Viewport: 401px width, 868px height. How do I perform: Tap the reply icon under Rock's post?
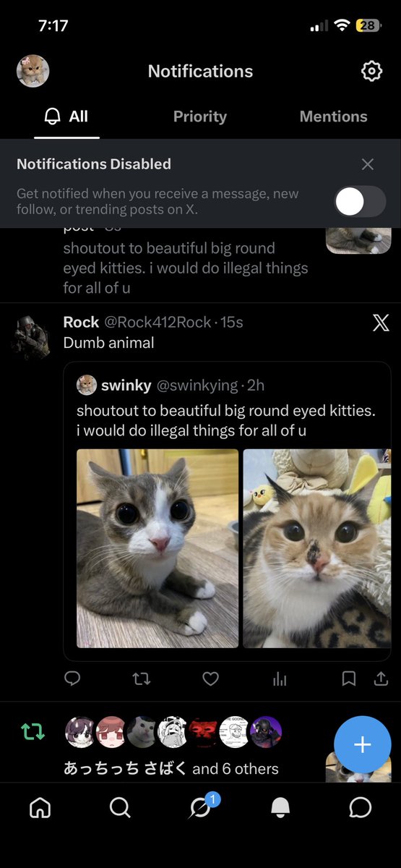[x=72, y=678]
